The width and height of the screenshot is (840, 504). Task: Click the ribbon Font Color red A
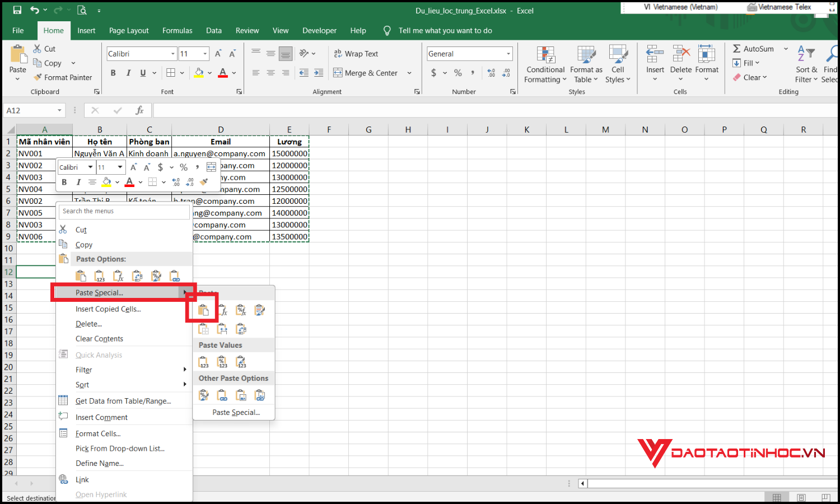coord(223,73)
